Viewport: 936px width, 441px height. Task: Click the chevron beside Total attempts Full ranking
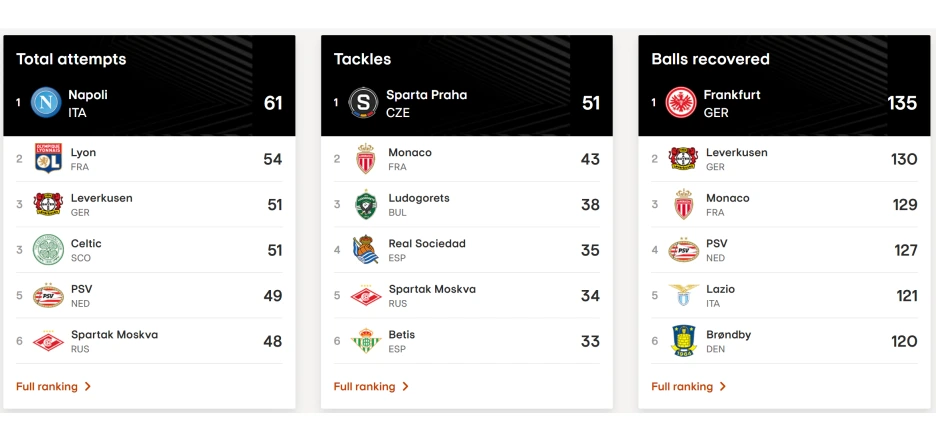[x=88, y=387]
